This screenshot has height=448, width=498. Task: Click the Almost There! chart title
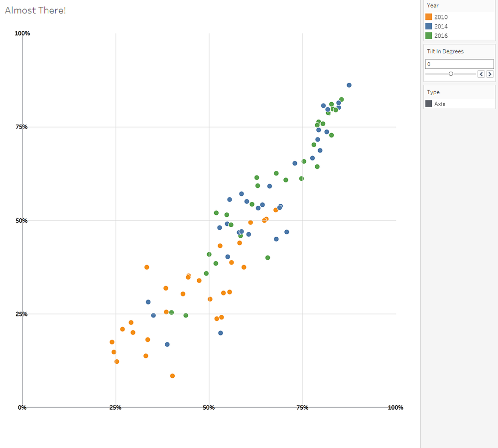click(x=35, y=10)
